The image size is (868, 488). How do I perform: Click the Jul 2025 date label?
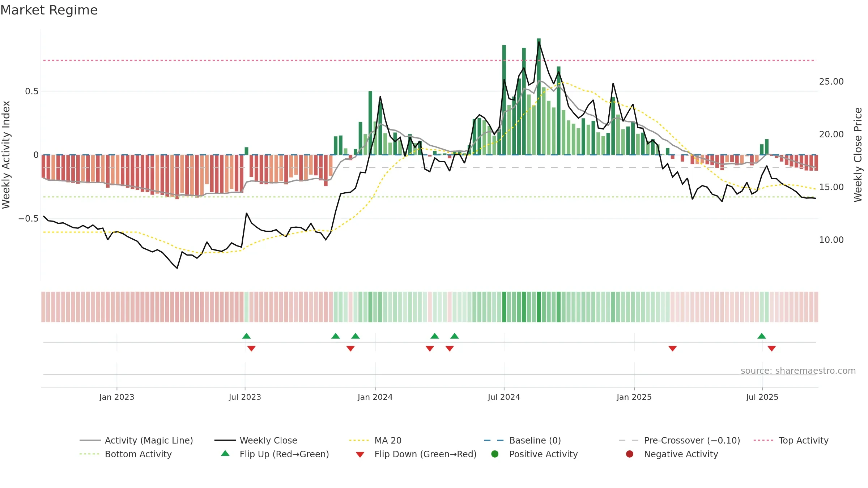point(762,397)
